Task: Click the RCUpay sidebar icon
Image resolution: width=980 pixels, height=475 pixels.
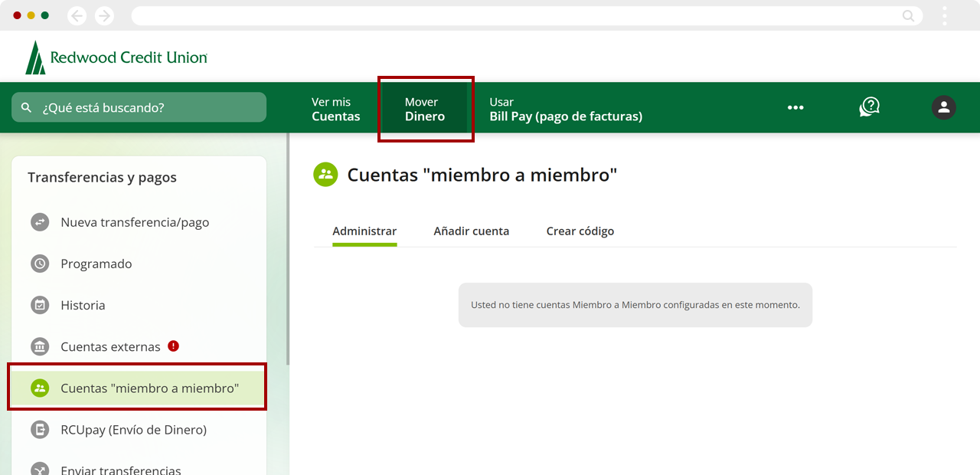Action: [40, 430]
